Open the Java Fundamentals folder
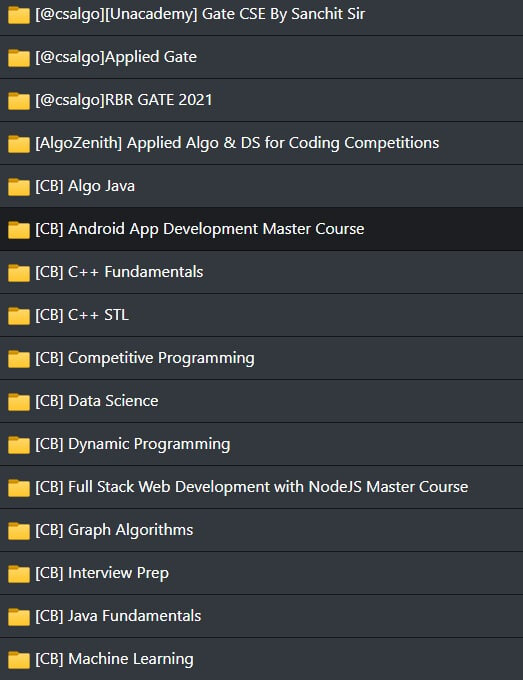 [x=262, y=616]
